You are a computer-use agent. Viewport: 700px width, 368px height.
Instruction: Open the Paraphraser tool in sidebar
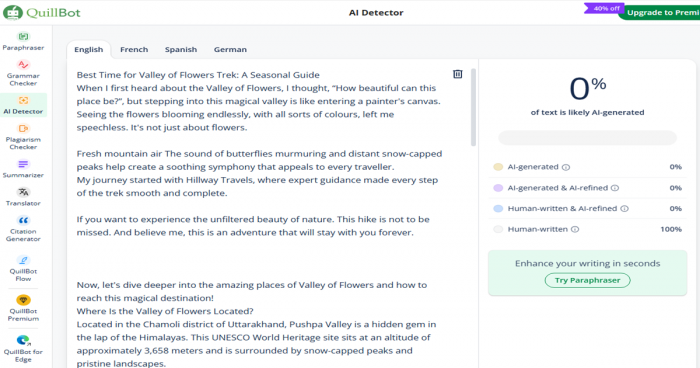23,41
